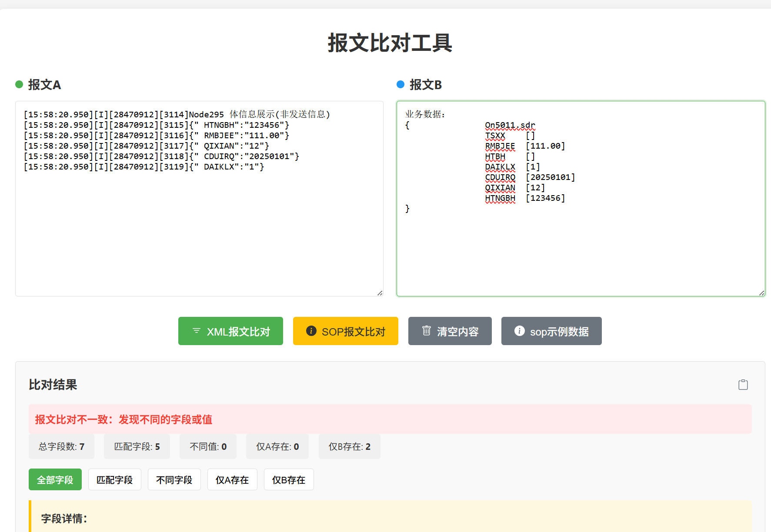
Task: Click the trash icon in 清空内容
Action: [427, 331]
